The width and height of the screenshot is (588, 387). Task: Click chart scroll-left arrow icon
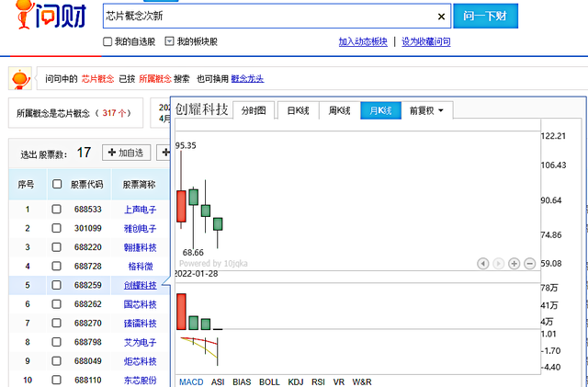(483, 264)
